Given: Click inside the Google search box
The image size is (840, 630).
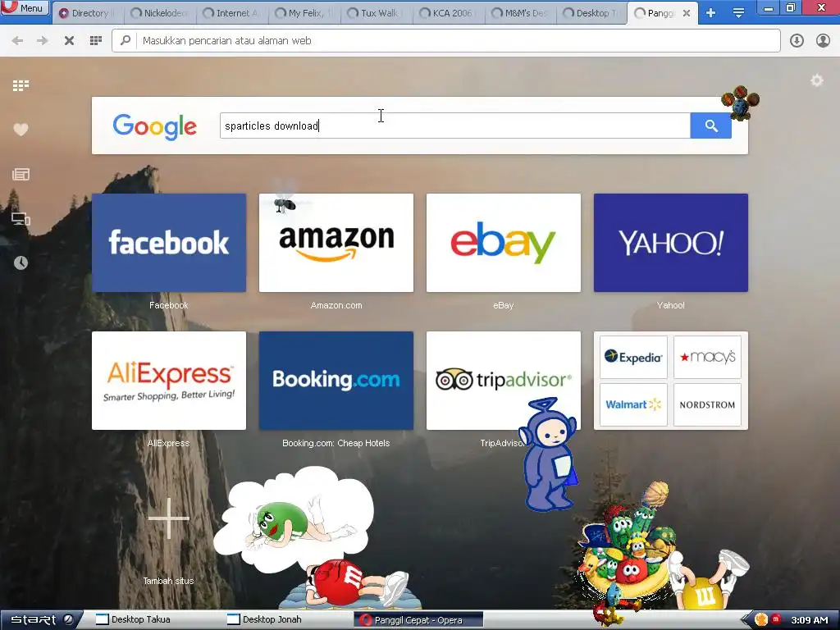Looking at the screenshot, I should 454,126.
